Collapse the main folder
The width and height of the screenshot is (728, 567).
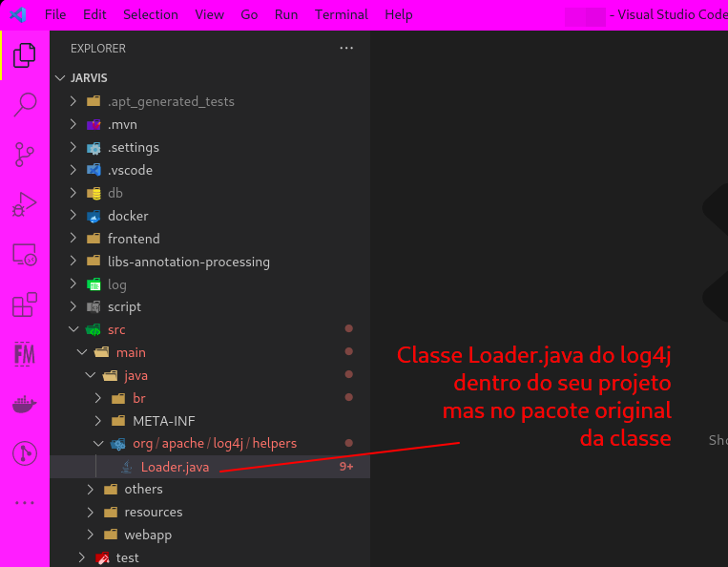82,352
